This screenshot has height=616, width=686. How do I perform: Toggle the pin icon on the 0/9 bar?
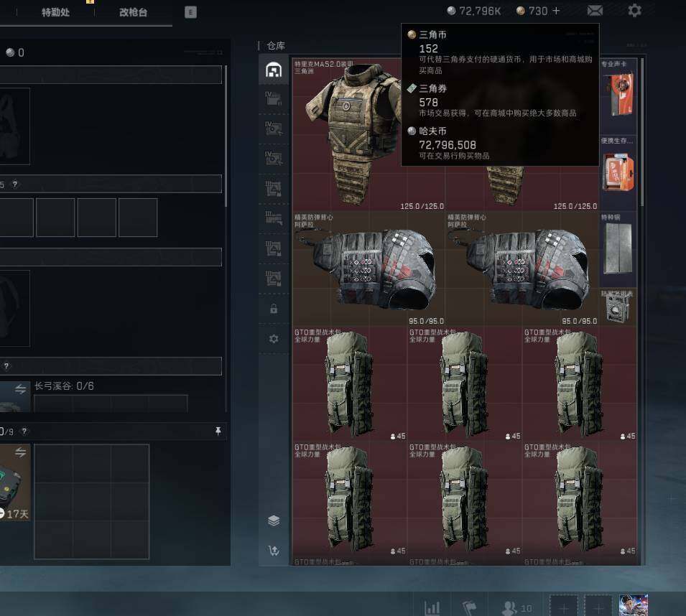click(218, 431)
